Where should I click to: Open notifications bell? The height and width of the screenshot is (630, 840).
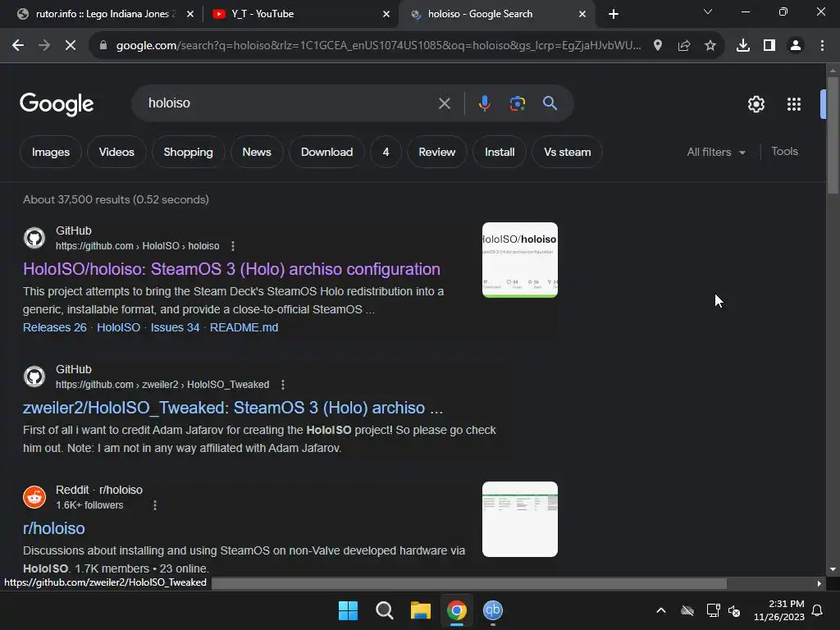818,610
